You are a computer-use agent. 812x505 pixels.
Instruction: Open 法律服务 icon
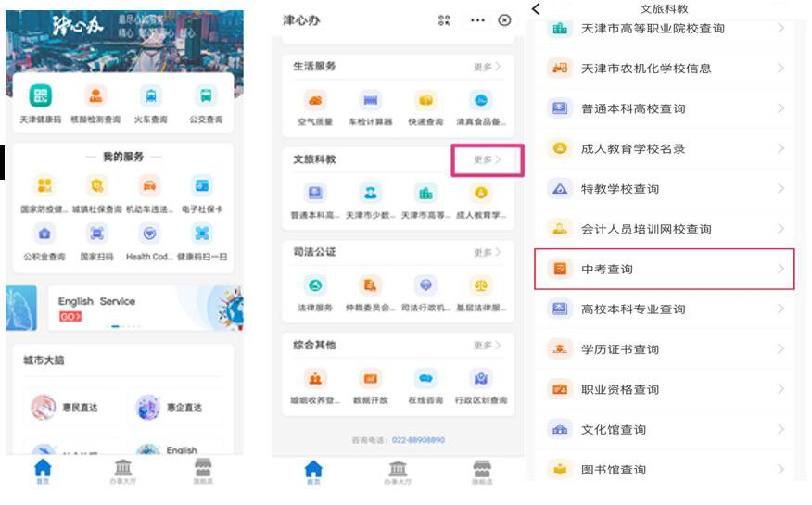[x=315, y=285]
